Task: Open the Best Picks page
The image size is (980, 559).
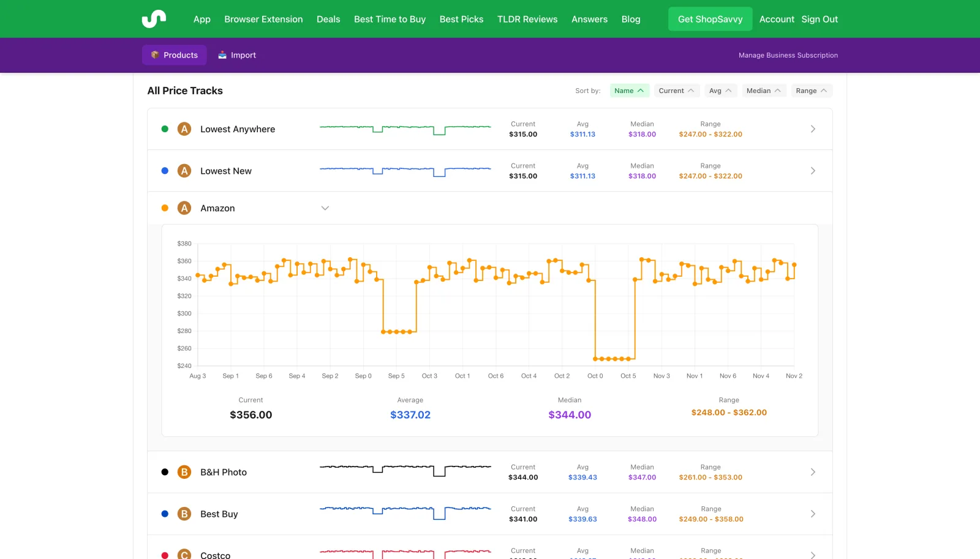Action: click(x=461, y=19)
